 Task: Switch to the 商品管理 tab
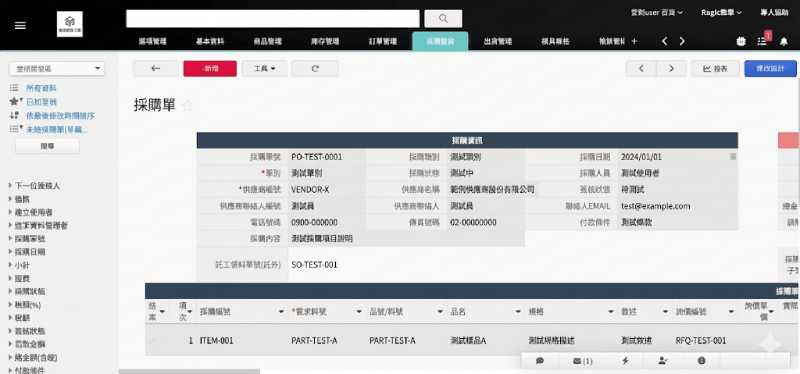(x=267, y=42)
